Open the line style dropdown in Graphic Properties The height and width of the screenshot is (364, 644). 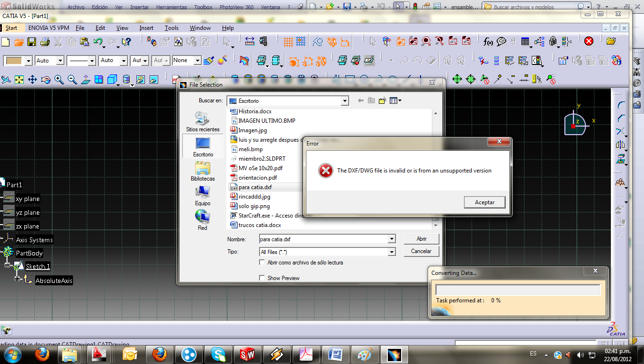(92, 61)
